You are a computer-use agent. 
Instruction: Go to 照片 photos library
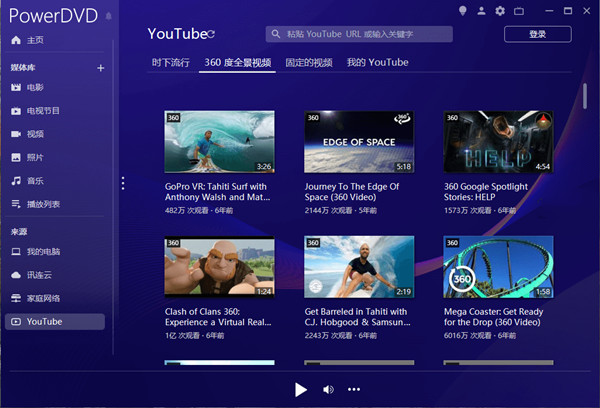tap(35, 157)
